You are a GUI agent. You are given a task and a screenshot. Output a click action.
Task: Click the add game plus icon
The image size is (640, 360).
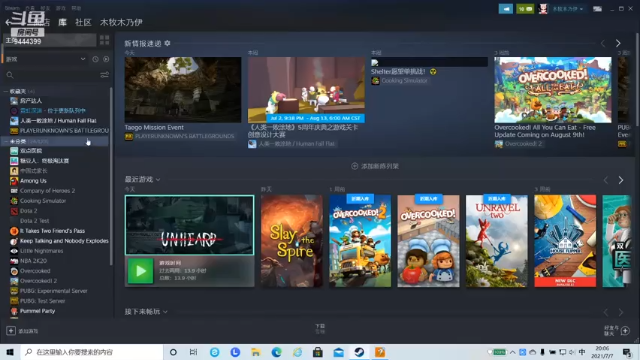coord(11,331)
